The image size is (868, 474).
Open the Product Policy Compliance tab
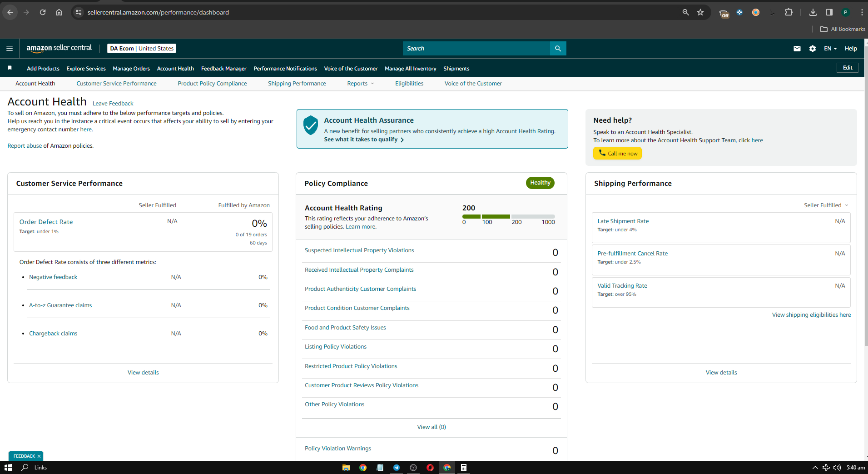click(212, 84)
